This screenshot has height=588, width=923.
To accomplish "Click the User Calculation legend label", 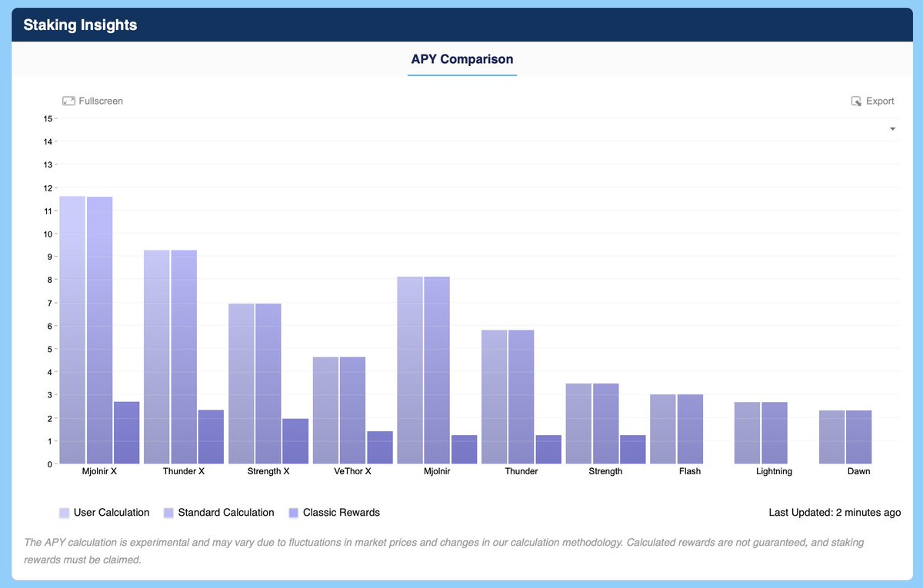I will [112, 513].
